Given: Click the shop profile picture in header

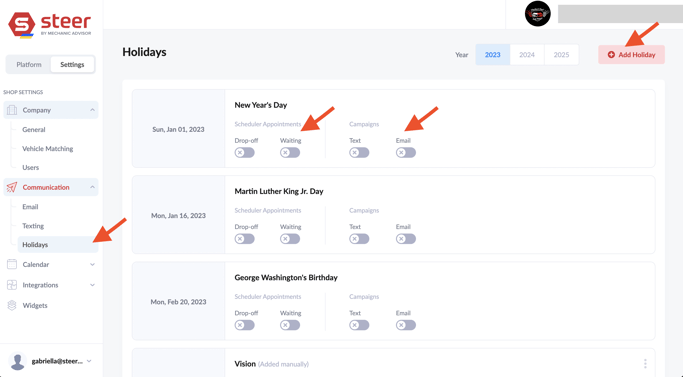Looking at the screenshot, I should tap(538, 14).
